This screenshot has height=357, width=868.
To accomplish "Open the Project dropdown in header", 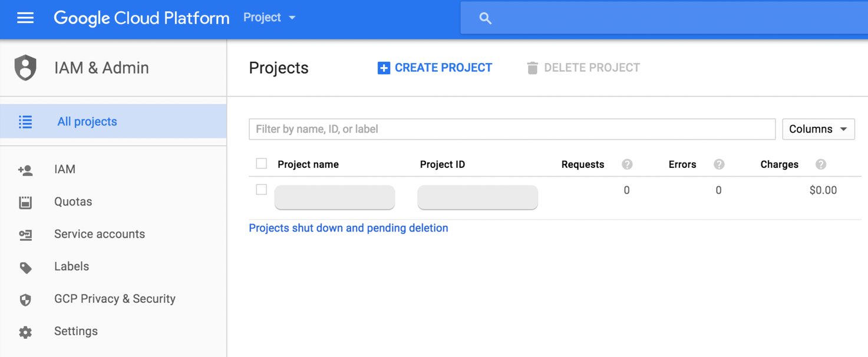I will 269,18.
